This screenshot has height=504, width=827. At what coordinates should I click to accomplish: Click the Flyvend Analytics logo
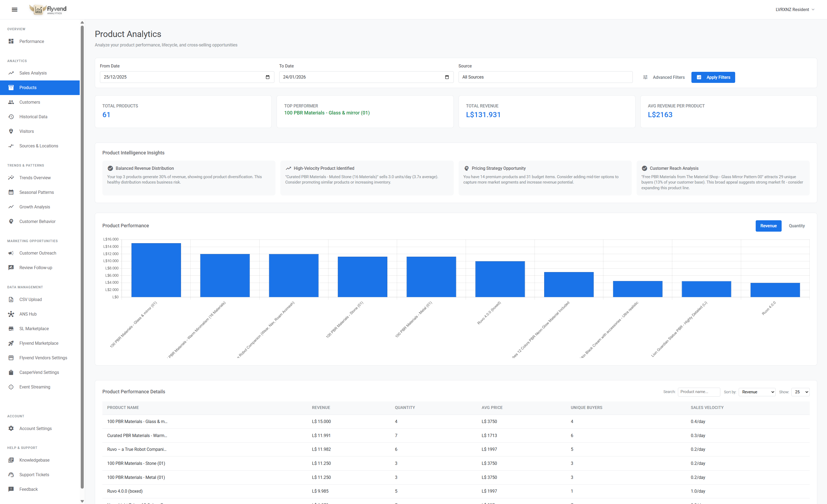(x=47, y=9)
